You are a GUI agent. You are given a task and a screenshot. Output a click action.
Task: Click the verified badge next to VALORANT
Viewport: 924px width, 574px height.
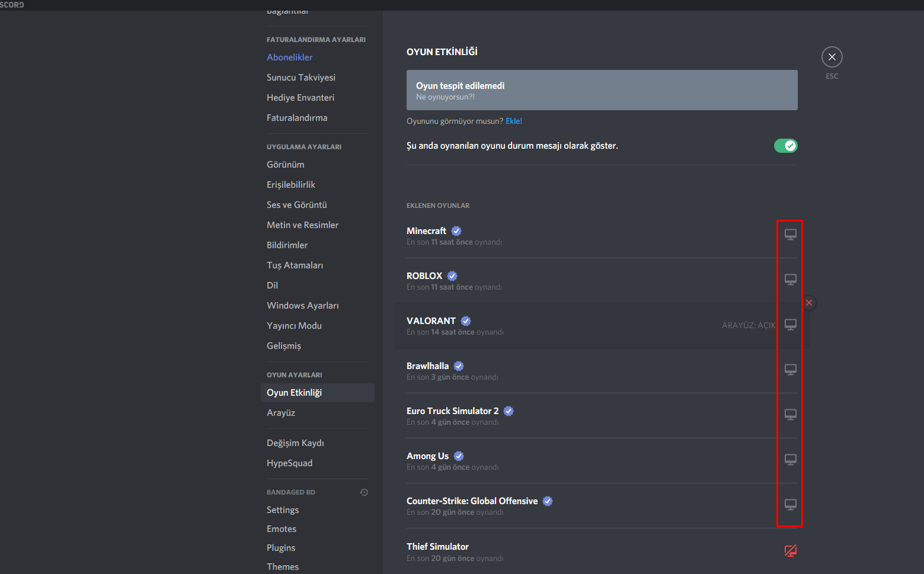point(466,321)
